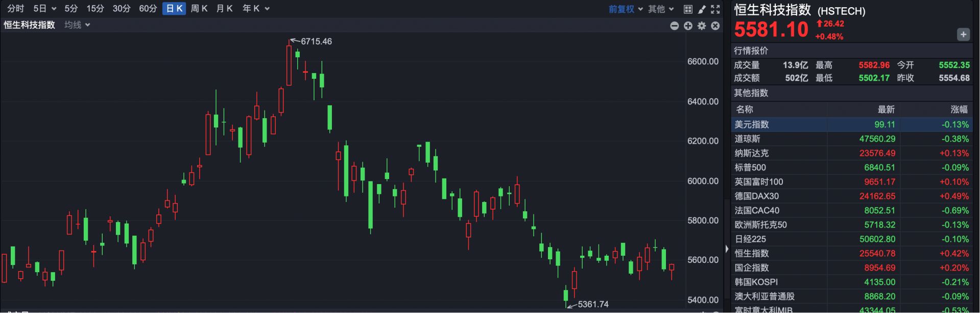Sort index list by 涨幅 column header

pyautogui.click(x=959, y=109)
